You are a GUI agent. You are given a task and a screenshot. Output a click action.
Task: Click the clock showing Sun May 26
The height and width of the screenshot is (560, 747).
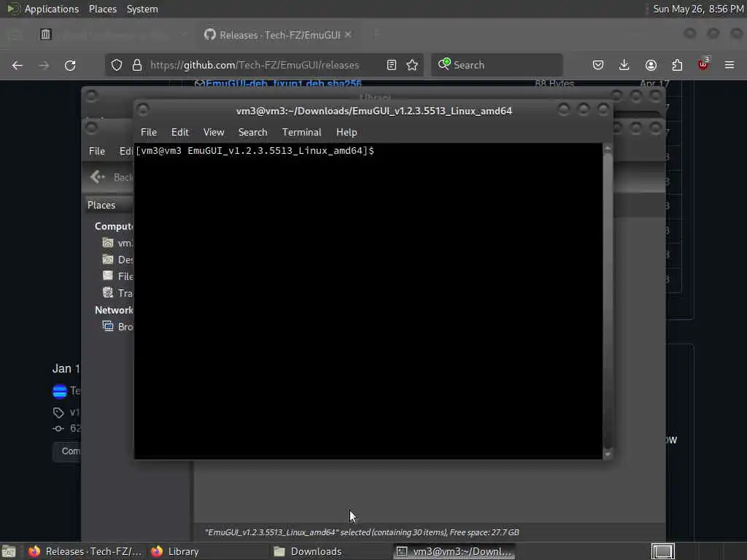coord(698,9)
